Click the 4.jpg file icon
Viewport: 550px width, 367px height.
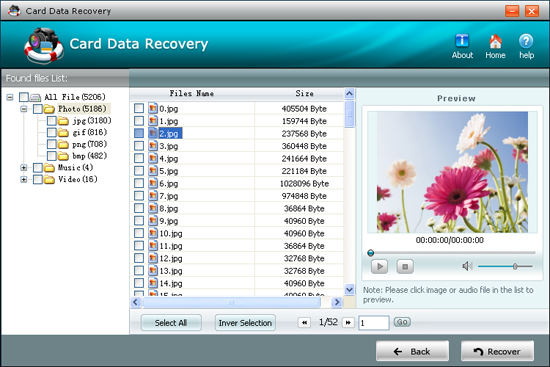(153, 158)
